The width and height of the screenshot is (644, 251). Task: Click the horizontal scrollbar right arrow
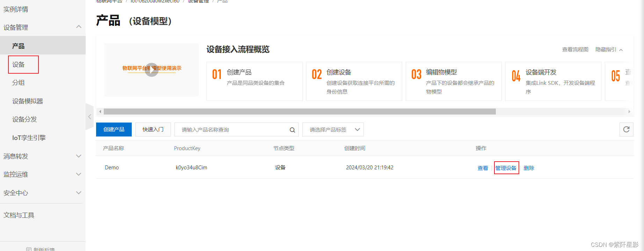click(x=629, y=112)
